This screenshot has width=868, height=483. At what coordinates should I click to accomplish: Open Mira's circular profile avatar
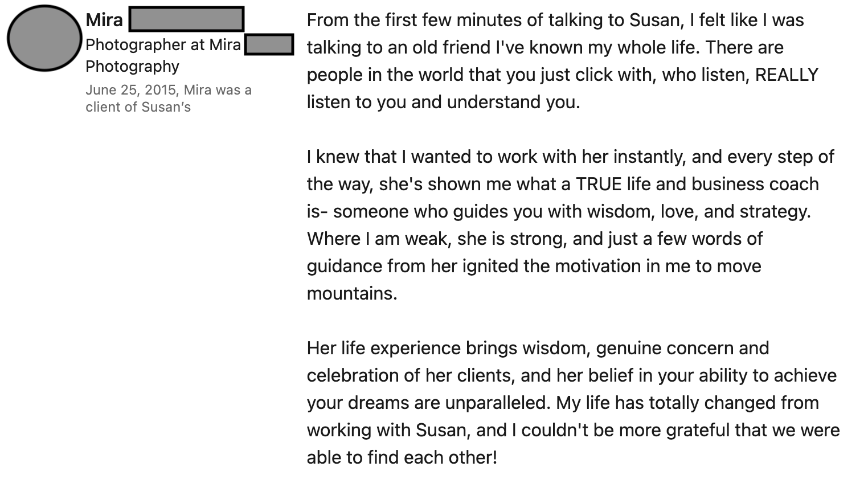point(44,38)
